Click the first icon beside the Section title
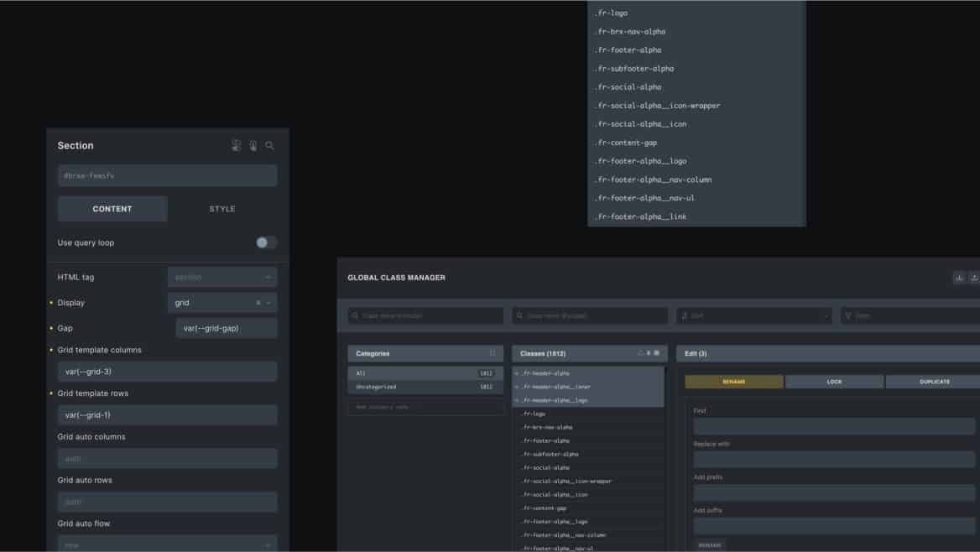 click(x=236, y=146)
